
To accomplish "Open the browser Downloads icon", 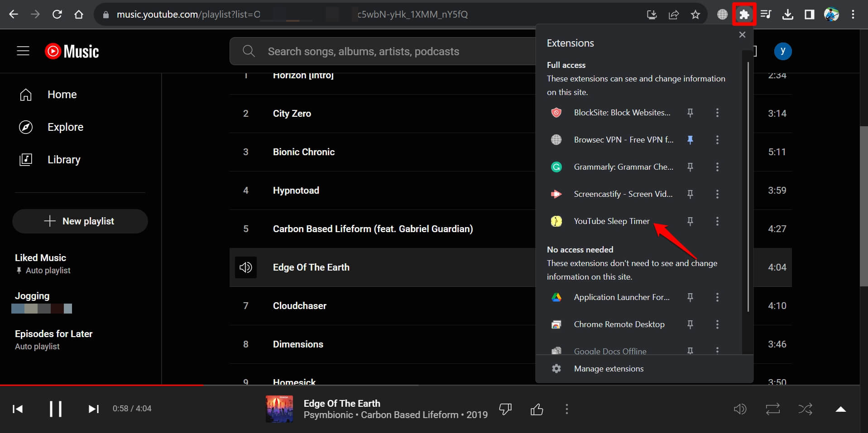I will [x=788, y=14].
